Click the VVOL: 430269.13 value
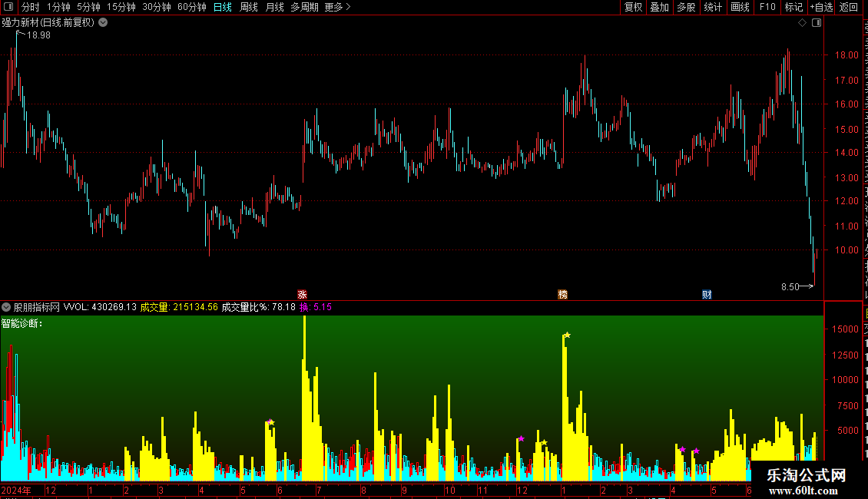The width and height of the screenshot is (868, 499). [100, 307]
